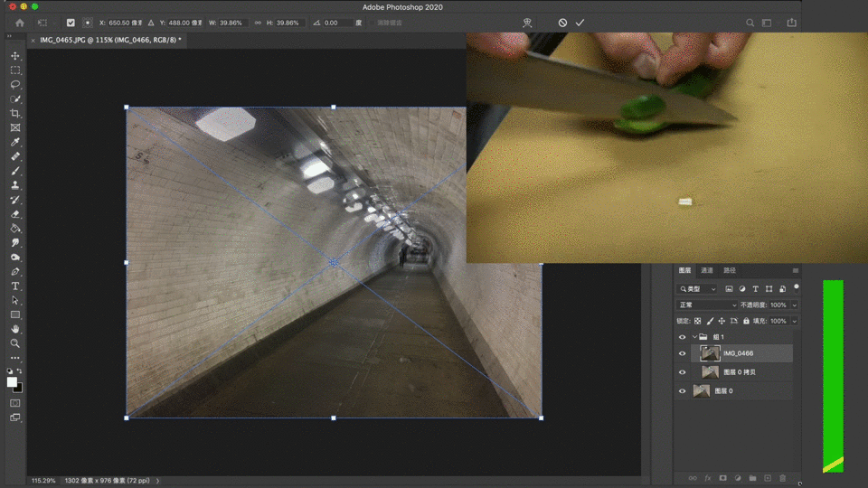The width and height of the screenshot is (868, 488).
Task: Toggle the reference point checkbox
Action: 71,23
